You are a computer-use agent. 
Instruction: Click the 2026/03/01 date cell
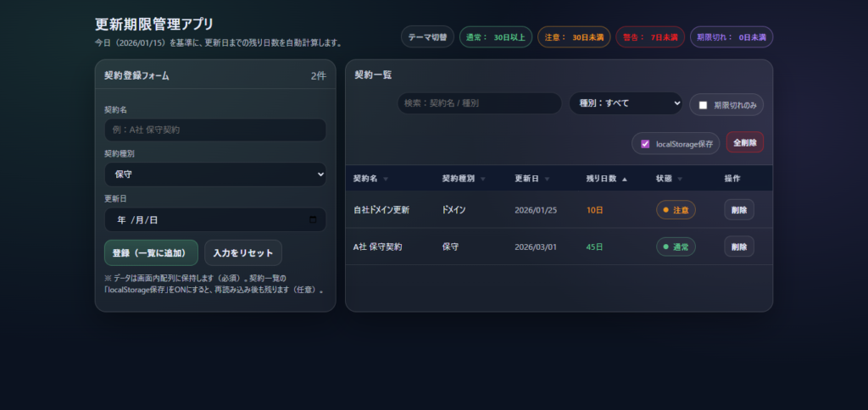coord(536,247)
